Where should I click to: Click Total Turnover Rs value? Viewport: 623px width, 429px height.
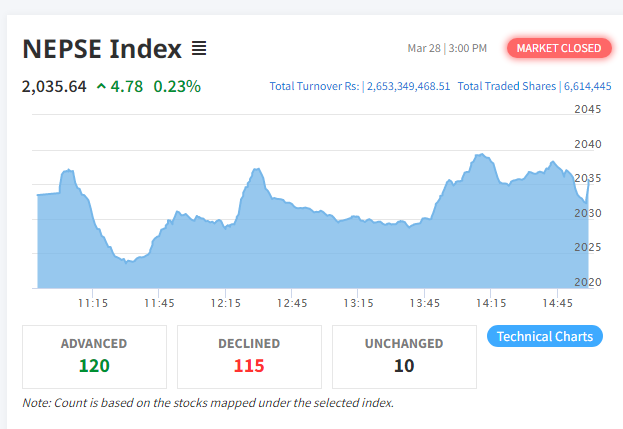408,86
